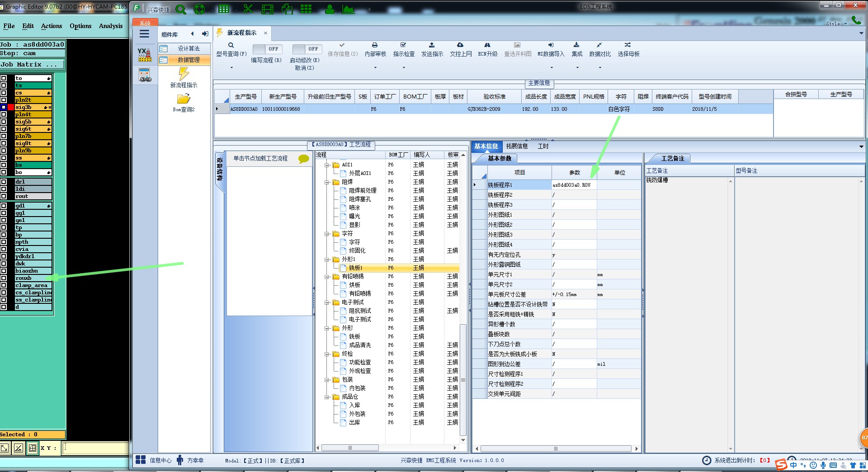Toggle the 编写流程(R) OFF switch
Viewport: 868px width, 472px height.
pos(267,49)
